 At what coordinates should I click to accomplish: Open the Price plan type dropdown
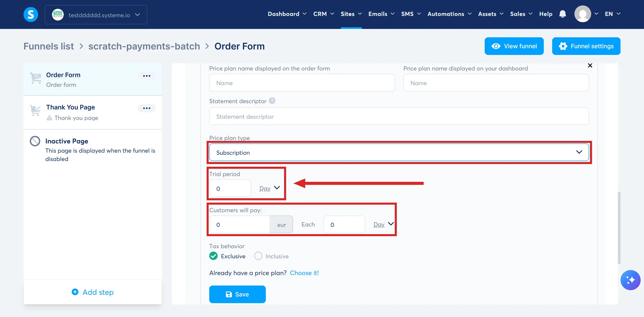click(x=399, y=152)
